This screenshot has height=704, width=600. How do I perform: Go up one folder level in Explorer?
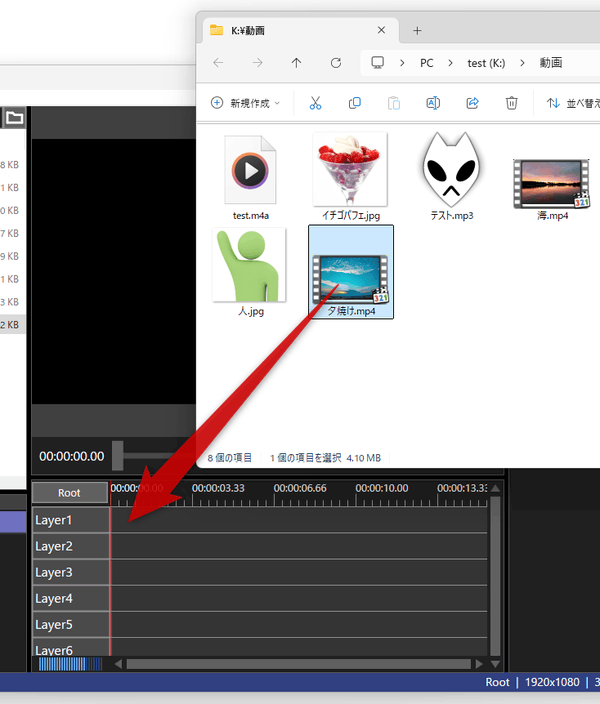[x=296, y=63]
